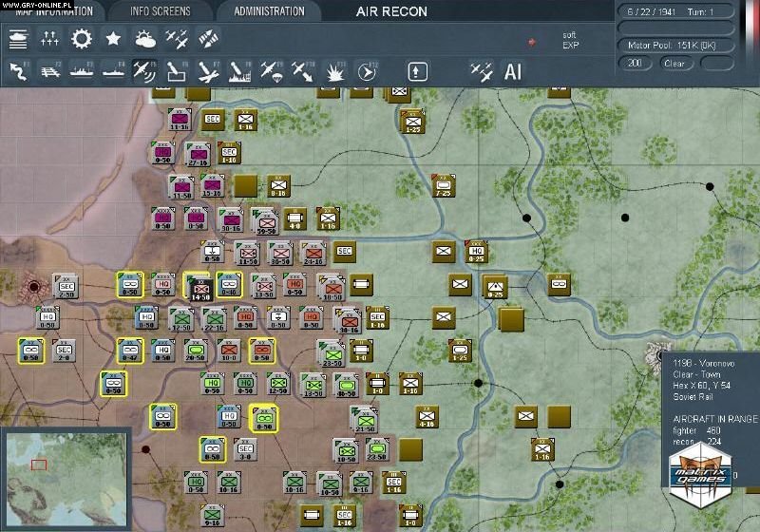
Task: Select the green 21-50 stacked counter
Action: tap(365, 420)
